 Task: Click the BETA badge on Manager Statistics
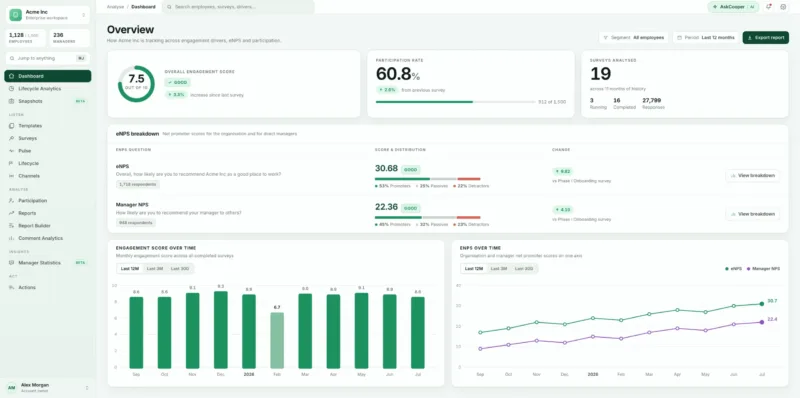point(80,263)
